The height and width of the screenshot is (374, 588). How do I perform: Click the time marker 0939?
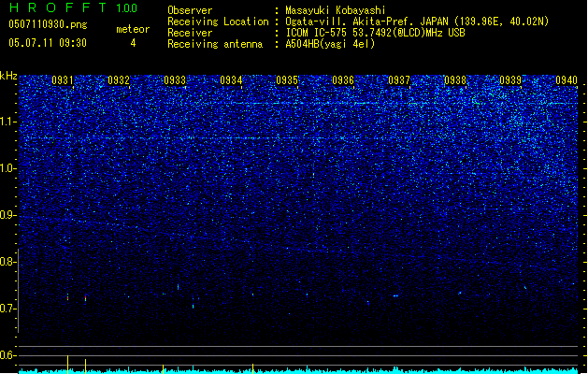click(x=510, y=80)
